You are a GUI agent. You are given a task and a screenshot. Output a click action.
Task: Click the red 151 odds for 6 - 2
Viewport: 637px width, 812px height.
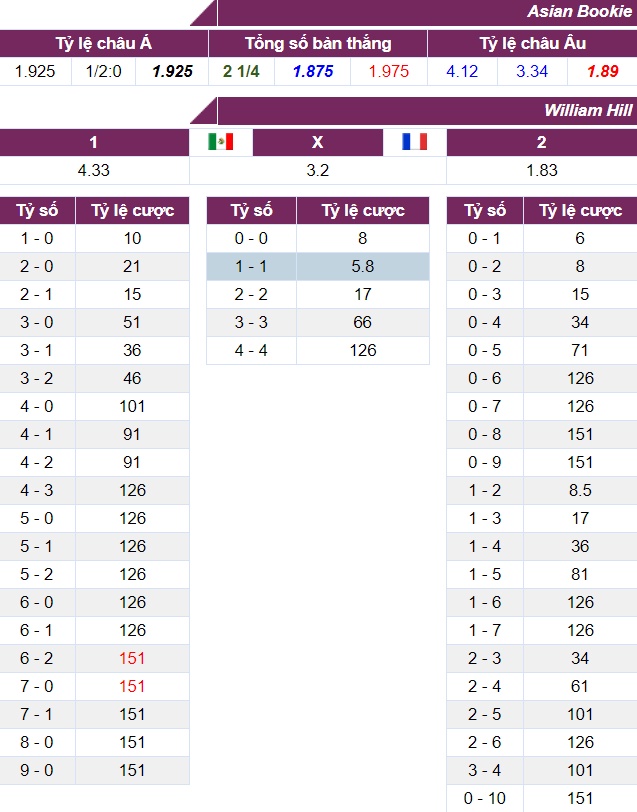[x=132, y=658]
